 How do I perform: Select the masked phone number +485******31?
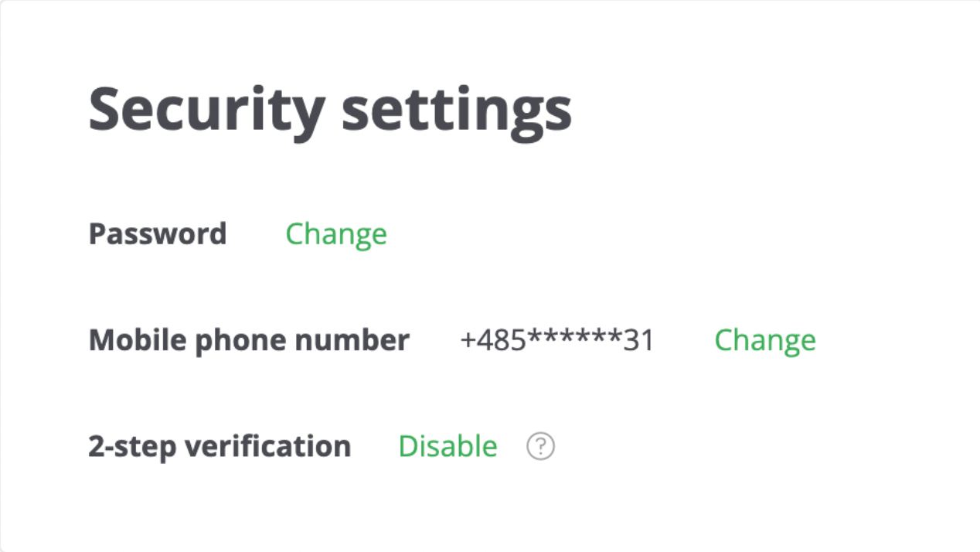point(556,340)
